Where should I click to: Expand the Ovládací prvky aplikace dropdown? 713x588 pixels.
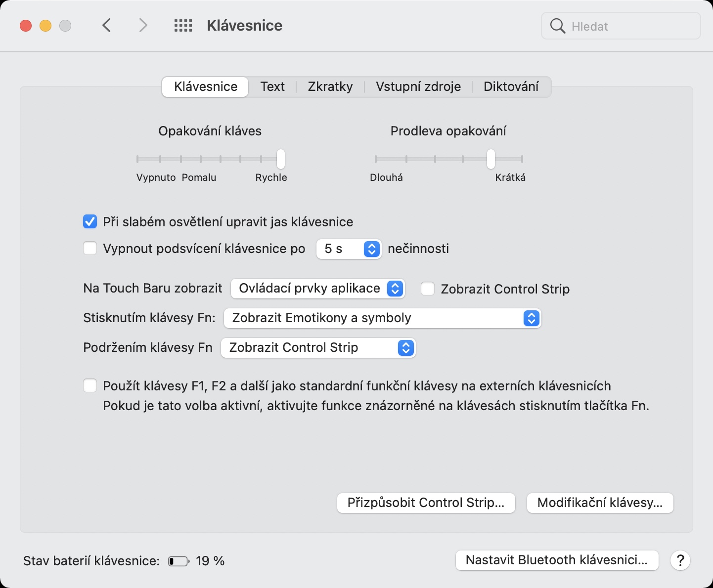317,289
